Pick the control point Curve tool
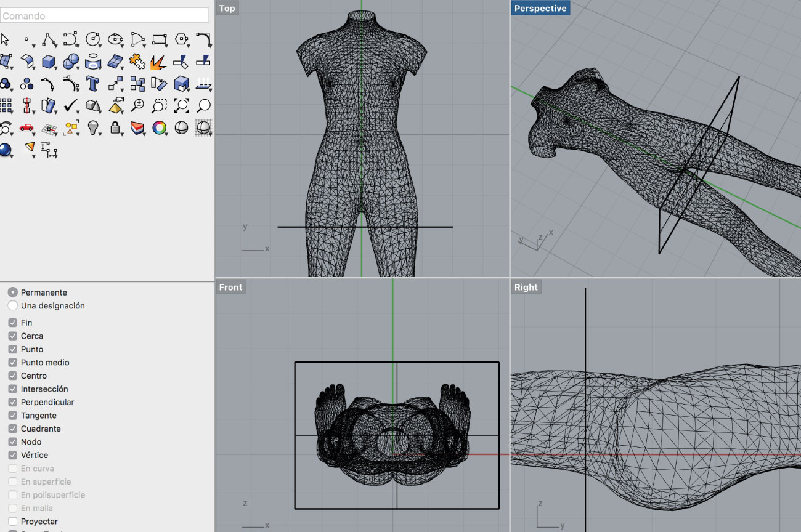This screenshot has height=532, width=801. (71, 39)
